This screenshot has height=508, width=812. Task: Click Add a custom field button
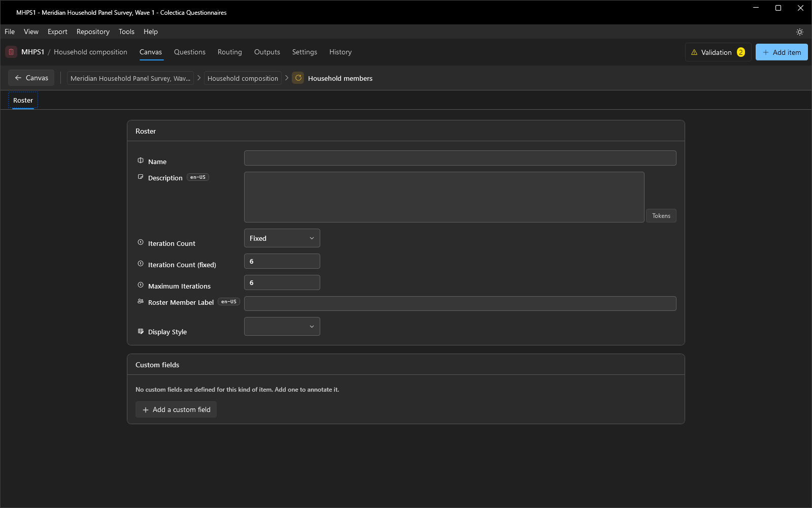(x=176, y=409)
